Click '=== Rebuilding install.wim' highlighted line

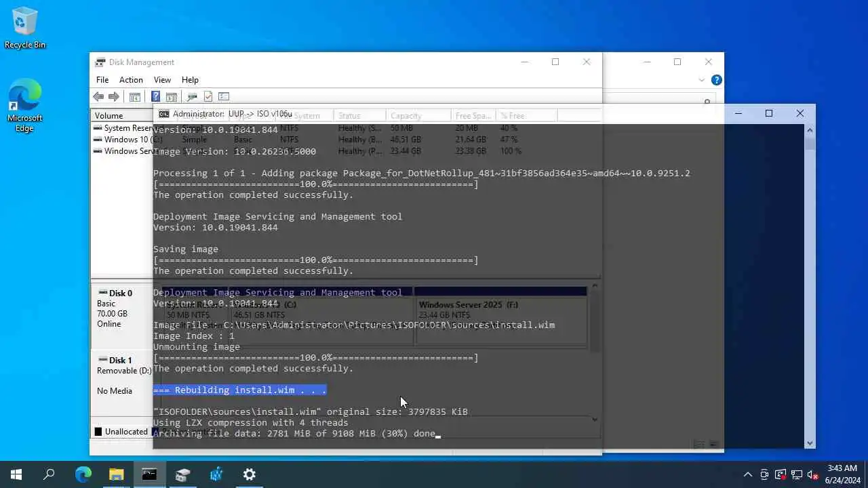pyautogui.click(x=239, y=390)
